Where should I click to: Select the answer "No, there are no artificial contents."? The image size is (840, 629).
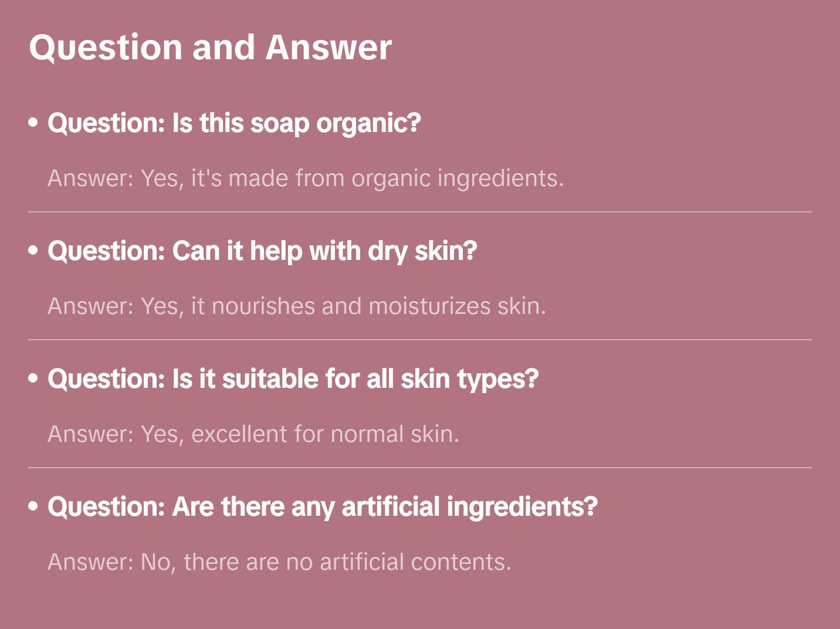coord(279,562)
